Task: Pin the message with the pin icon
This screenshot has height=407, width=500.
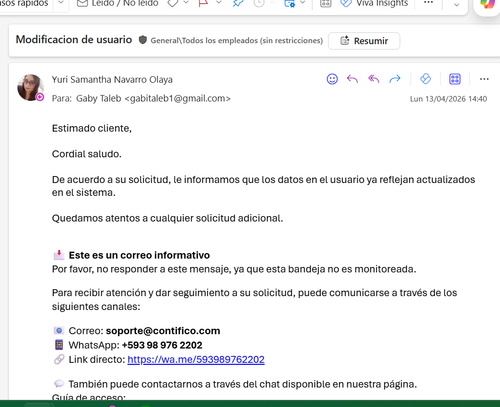Action: (x=238, y=3)
